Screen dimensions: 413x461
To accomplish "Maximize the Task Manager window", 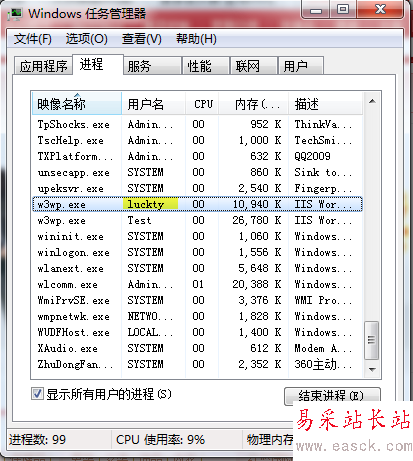I will pyautogui.click(x=343, y=9).
